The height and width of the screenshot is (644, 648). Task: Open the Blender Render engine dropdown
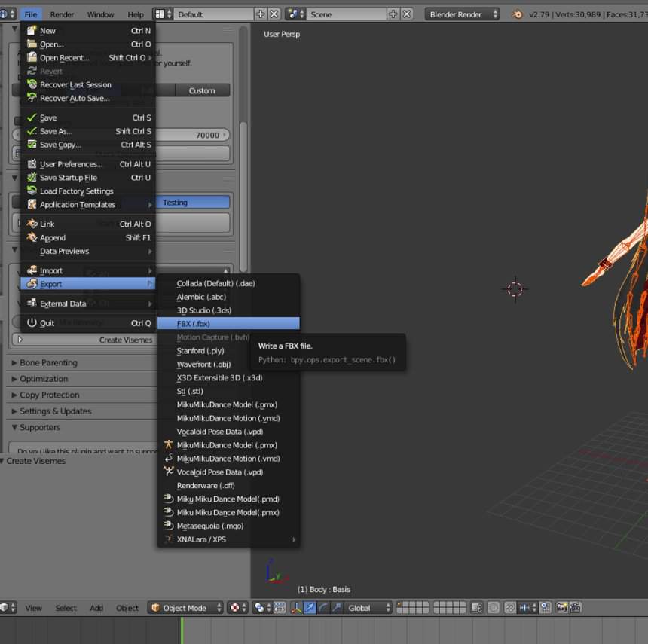[x=462, y=14]
